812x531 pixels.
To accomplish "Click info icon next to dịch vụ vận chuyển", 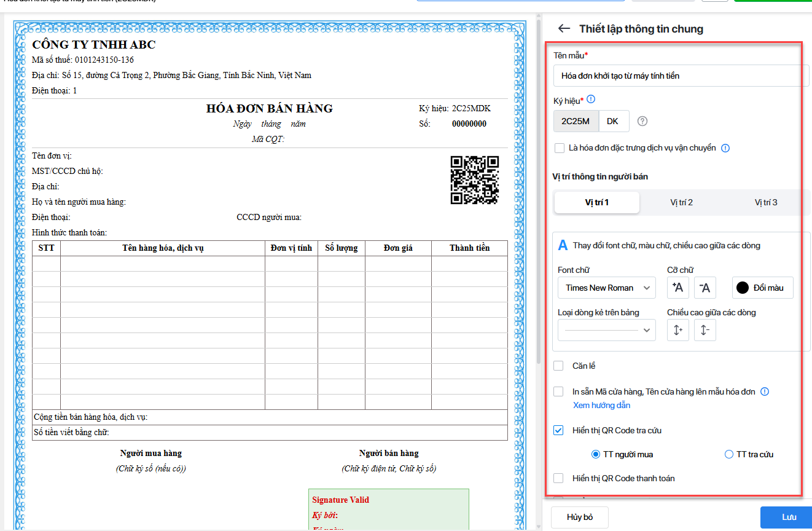I will tap(725, 148).
